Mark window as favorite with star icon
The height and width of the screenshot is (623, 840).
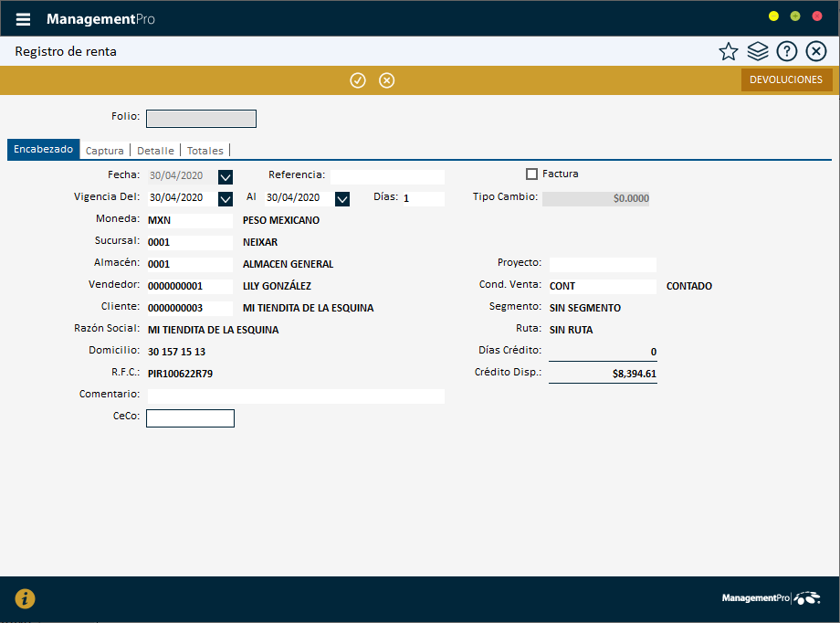click(728, 52)
